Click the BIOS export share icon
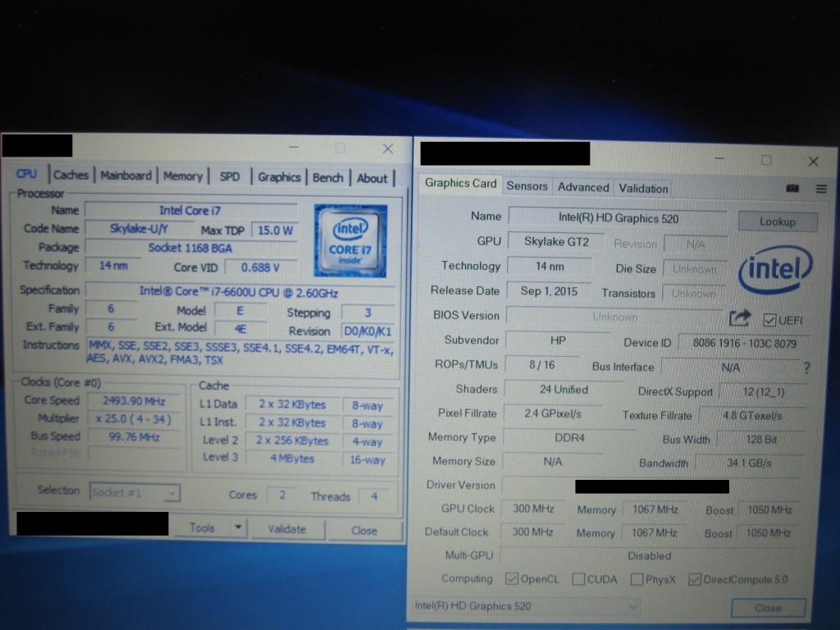 coord(740,319)
